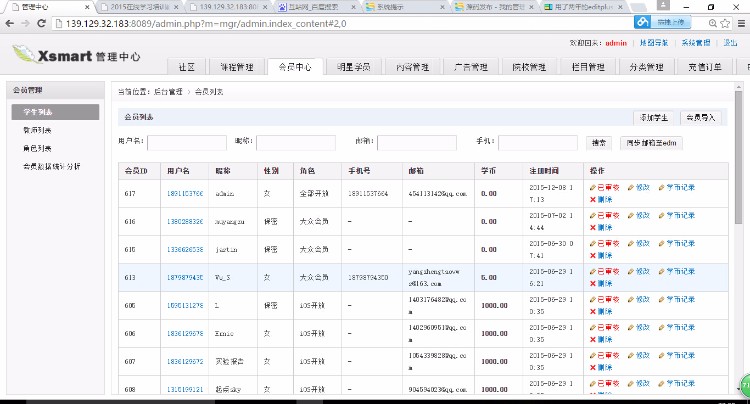Reload the current page
The width and height of the screenshot is (750, 404).
point(42,23)
